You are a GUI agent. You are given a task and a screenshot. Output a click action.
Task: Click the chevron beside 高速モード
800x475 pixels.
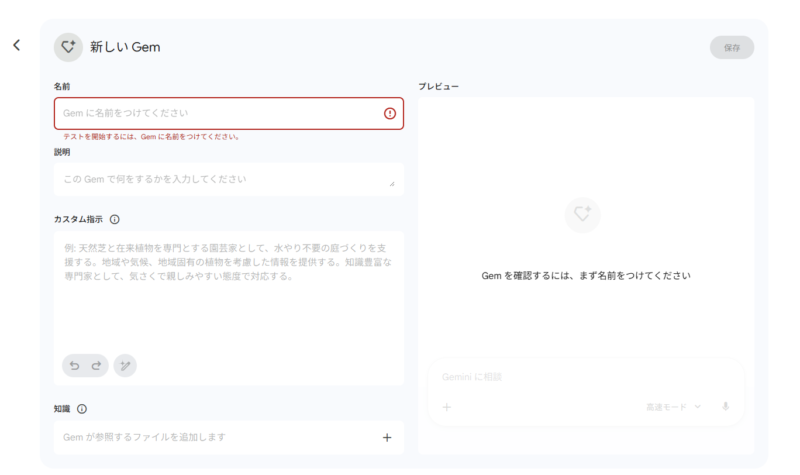click(x=698, y=407)
